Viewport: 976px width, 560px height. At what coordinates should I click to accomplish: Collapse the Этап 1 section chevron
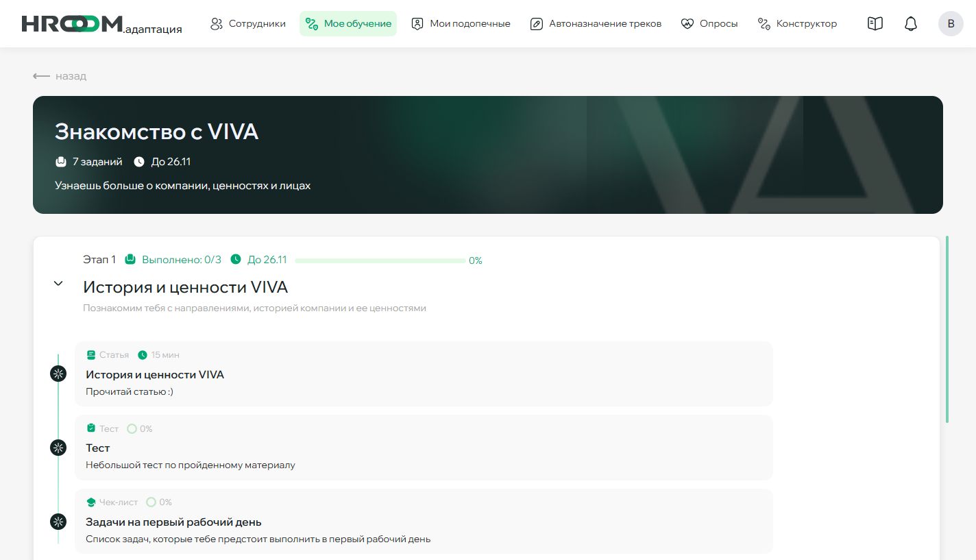click(58, 284)
